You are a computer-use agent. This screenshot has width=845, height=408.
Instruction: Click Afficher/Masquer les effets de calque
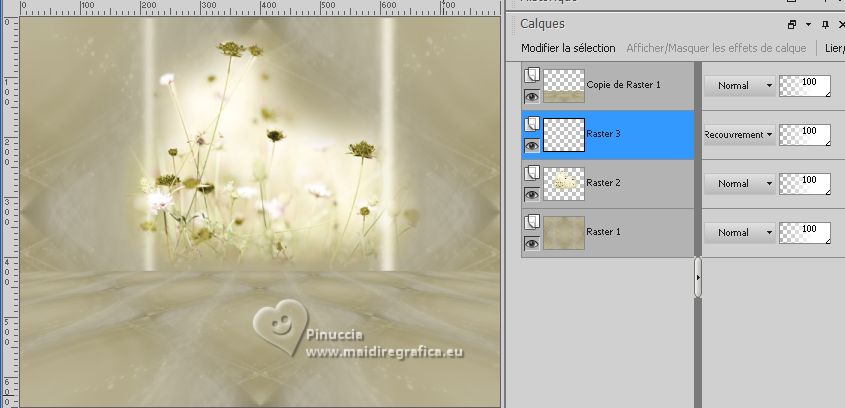(x=716, y=48)
